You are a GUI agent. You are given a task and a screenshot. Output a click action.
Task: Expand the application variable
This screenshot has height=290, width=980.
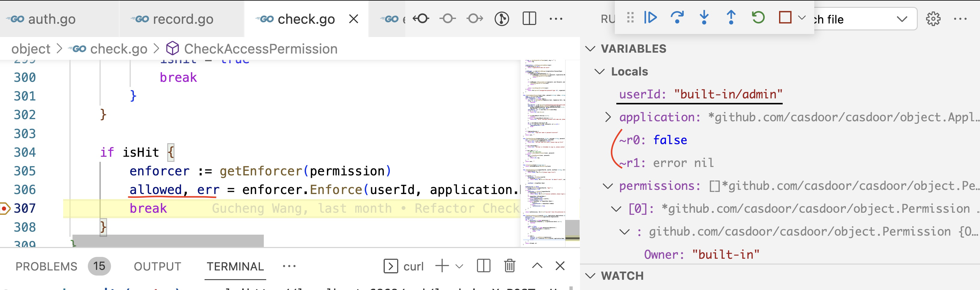[608, 117]
